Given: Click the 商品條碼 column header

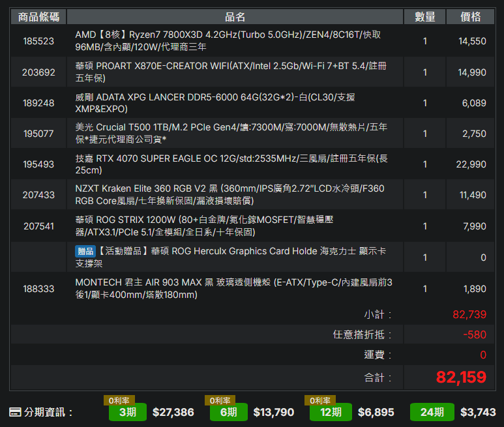Looking at the screenshot, I should (x=38, y=17).
